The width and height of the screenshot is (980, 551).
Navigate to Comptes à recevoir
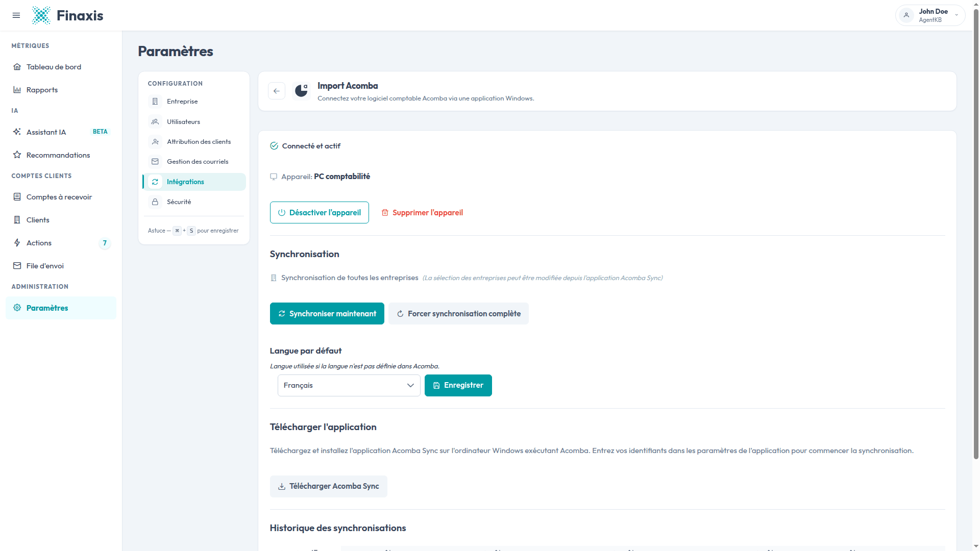(x=61, y=197)
